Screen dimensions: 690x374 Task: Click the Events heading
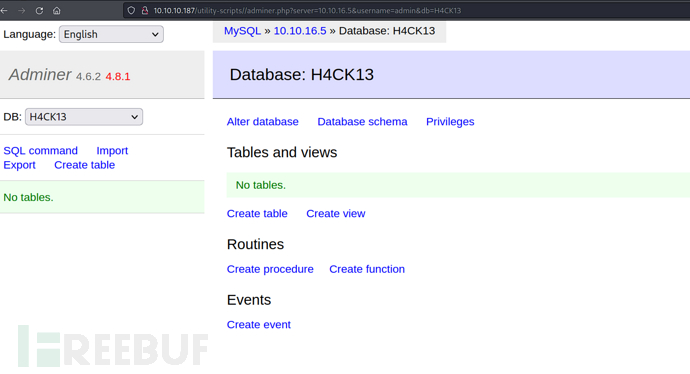[x=249, y=300]
